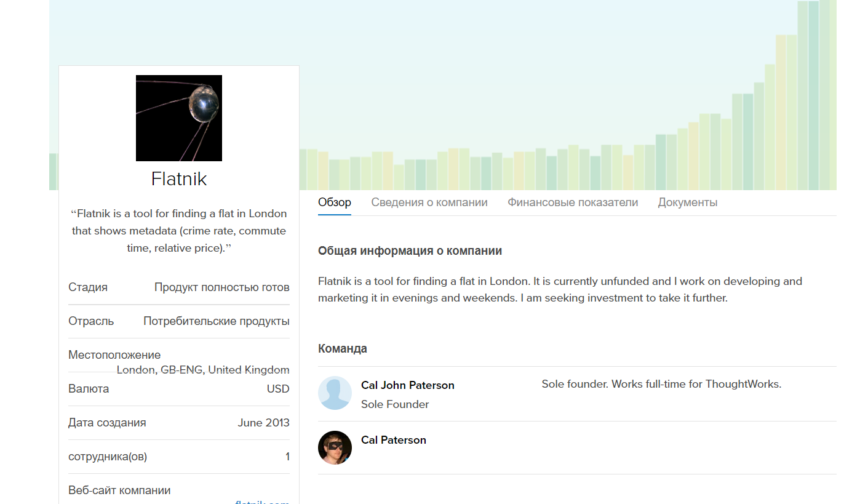Click the Cal John Paterson name link

click(408, 385)
